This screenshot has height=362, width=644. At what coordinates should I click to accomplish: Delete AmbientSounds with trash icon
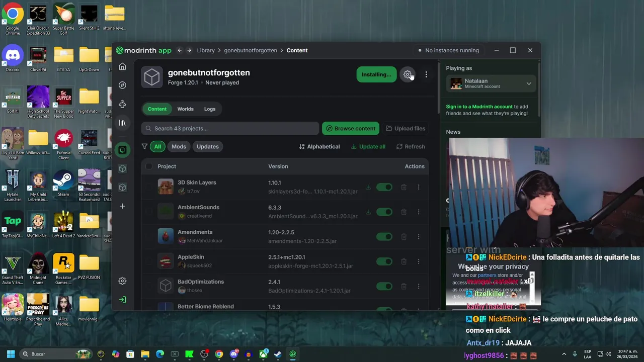click(x=404, y=212)
